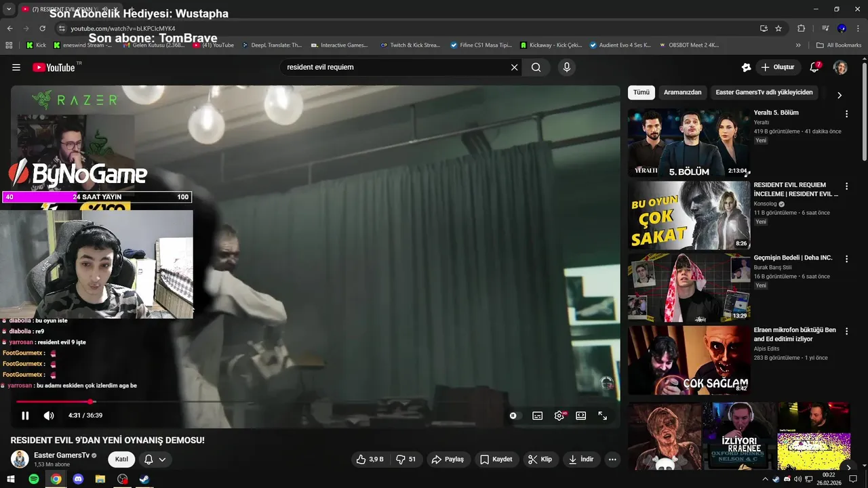Screen dimensions: 868x488
Task: Click the Oluştur create button
Action: pyautogui.click(x=778, y=67)
